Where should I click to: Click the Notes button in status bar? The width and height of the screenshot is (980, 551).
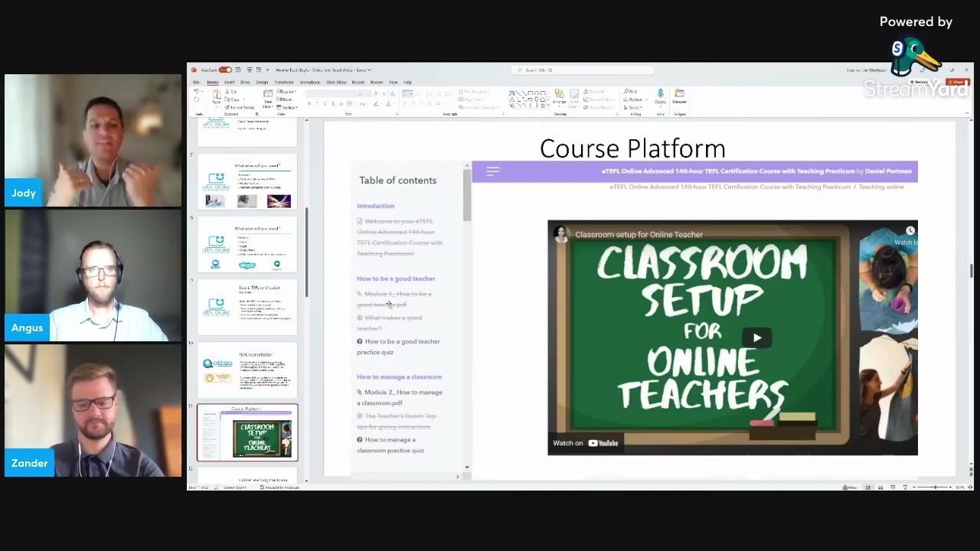click(x=850, y=487)
